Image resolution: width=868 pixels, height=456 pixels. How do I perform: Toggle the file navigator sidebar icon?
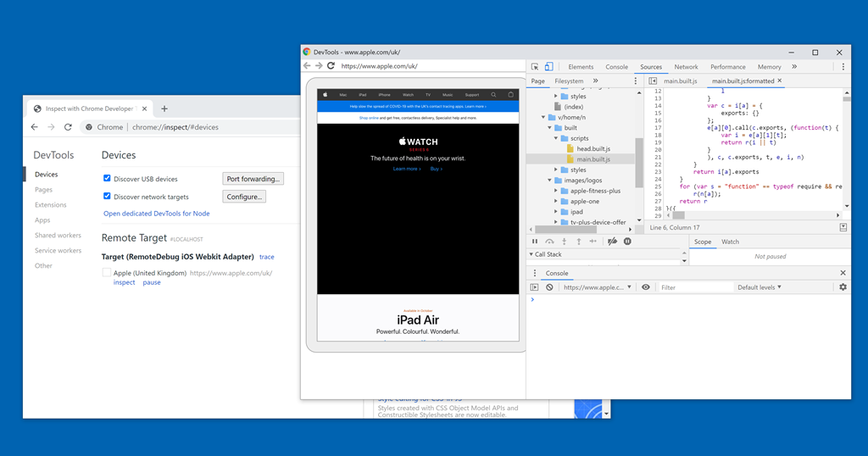[x=653, y=81]
